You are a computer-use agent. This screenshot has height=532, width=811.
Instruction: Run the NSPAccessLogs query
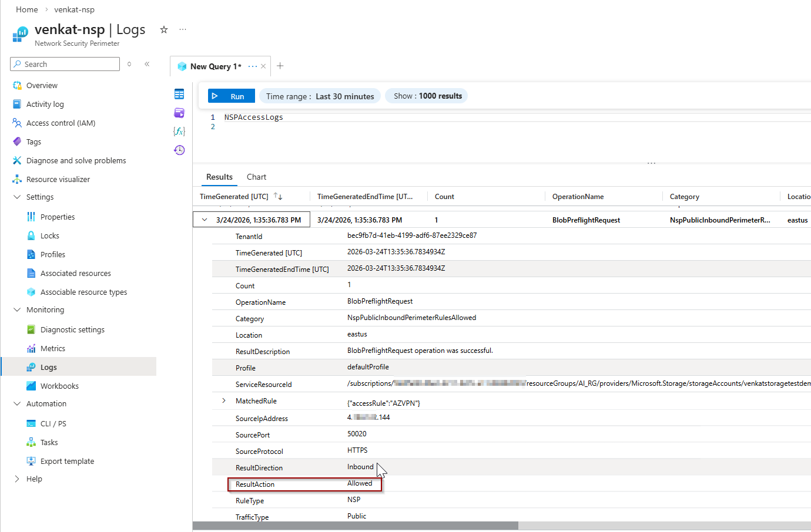tap(232, 96)
